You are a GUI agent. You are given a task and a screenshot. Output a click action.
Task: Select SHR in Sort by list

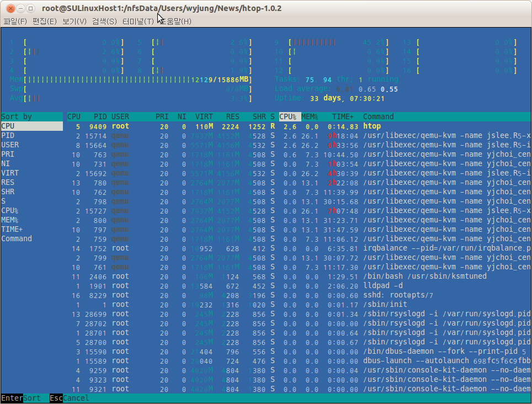pyautogui.click(x=31, y=192)
